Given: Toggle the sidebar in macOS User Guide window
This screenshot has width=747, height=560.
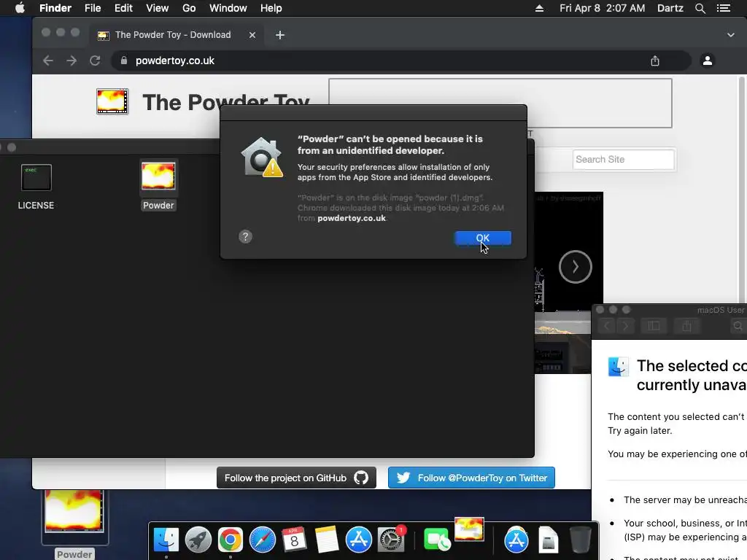Looking at the screenshot, I should tap(654, 326).
